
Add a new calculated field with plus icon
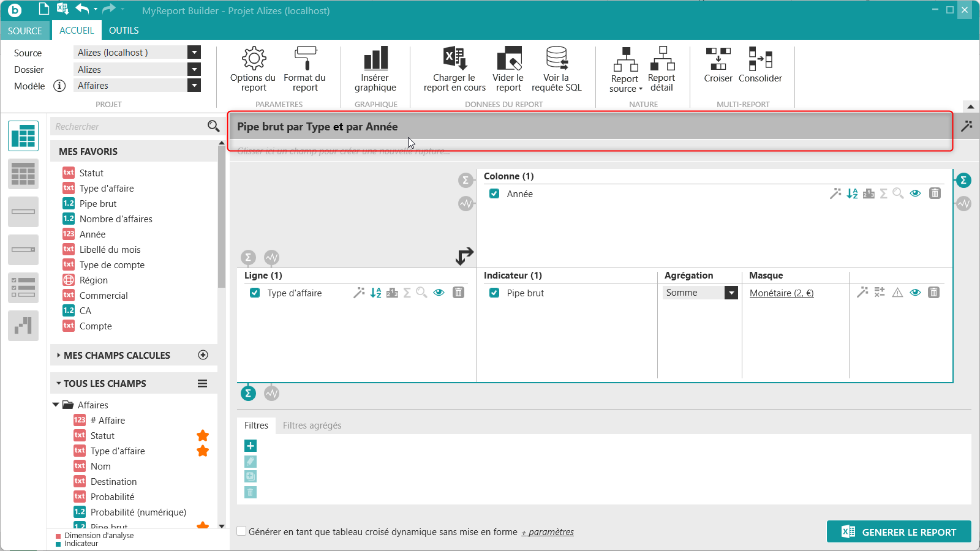(203, 355)
